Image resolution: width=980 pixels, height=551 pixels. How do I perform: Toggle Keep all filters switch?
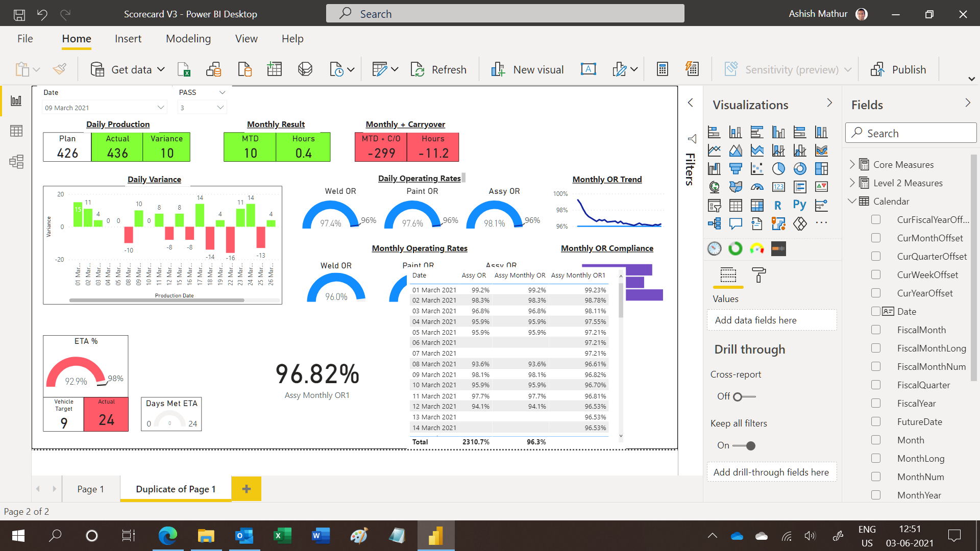744,445
